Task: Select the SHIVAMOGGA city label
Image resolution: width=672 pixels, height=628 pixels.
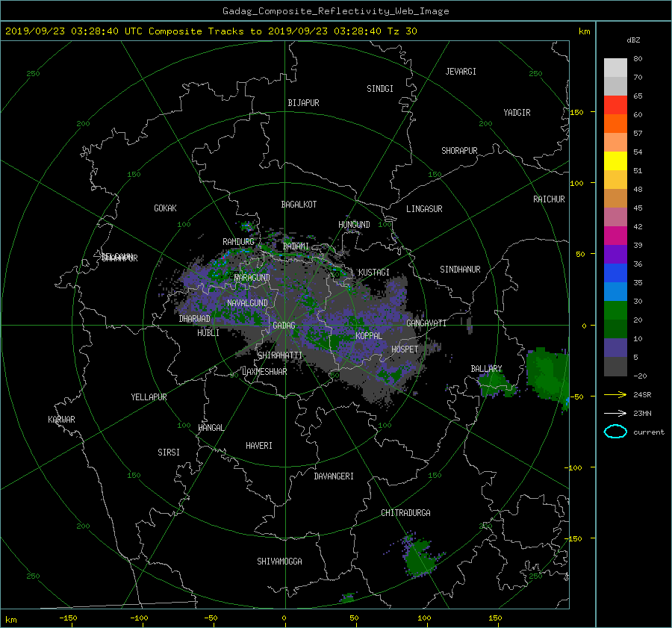Action: pyautogui.click(x=279, y=562)
